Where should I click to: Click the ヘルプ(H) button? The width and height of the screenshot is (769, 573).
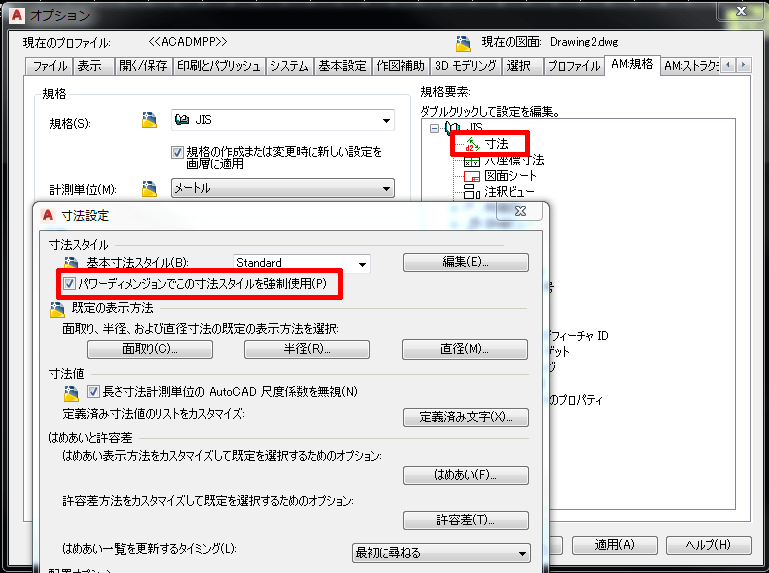tap(708, 545)
